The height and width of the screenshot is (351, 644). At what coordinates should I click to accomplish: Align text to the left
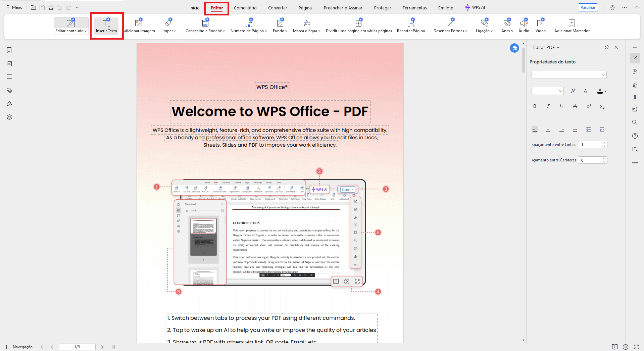(x=535, y=130)
